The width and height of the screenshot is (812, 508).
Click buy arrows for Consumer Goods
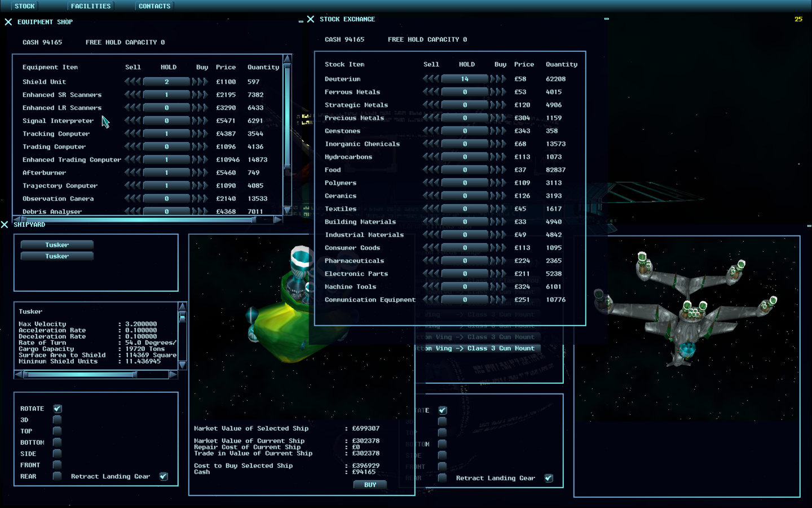(498, 248)
